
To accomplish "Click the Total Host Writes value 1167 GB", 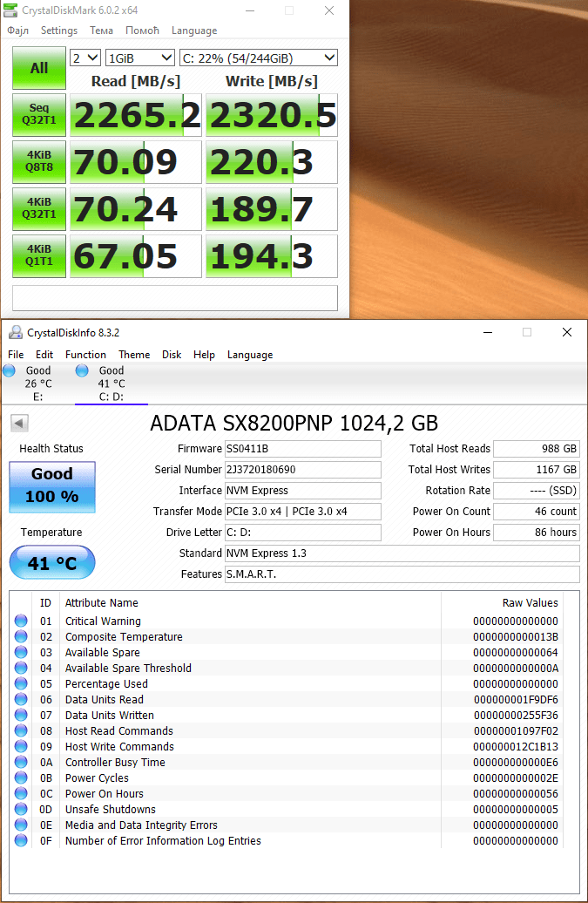I will [x=537, y=469].
